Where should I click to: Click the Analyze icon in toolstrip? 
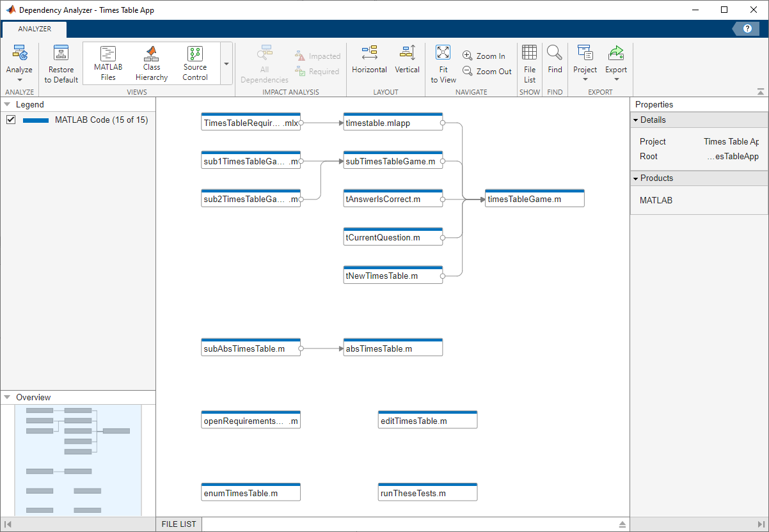click(19, 54)
